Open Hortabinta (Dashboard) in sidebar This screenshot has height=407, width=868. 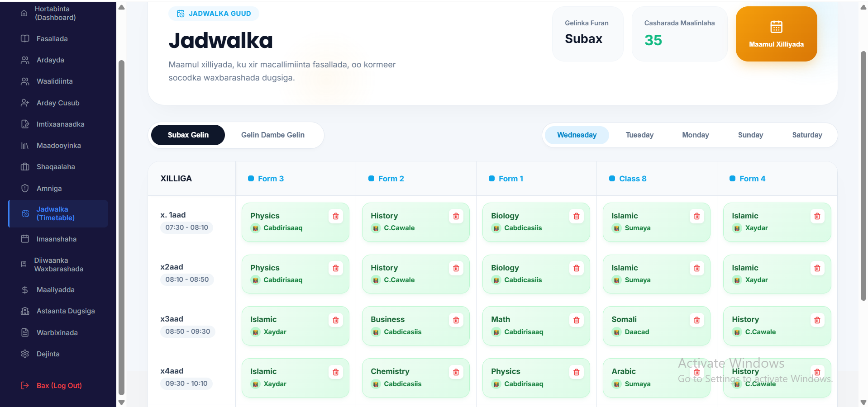pyautogui.click(x=58, y=13)
